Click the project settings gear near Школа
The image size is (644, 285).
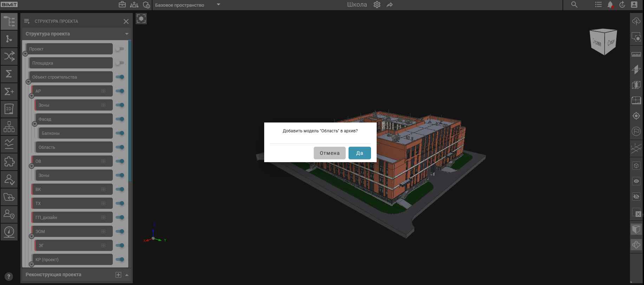(377, 5)
